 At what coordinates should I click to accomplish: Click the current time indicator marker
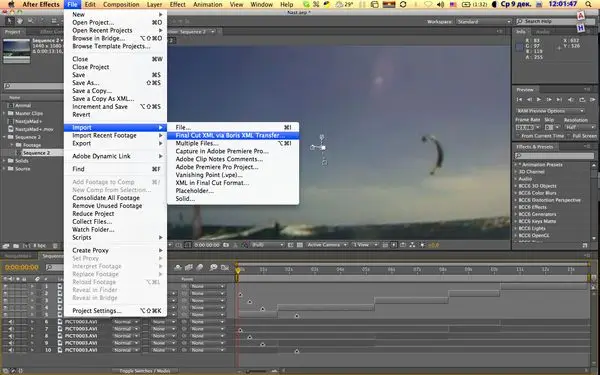point(237,271)
